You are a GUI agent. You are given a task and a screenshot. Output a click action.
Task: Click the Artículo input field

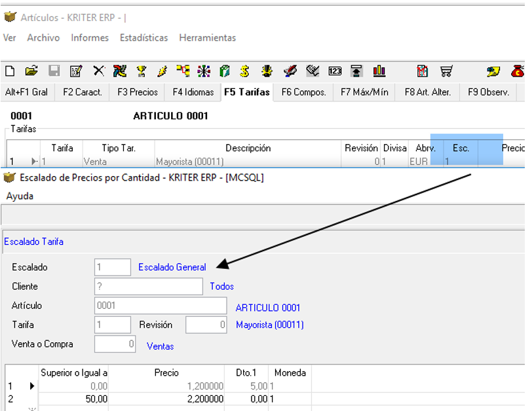[161, 306]
